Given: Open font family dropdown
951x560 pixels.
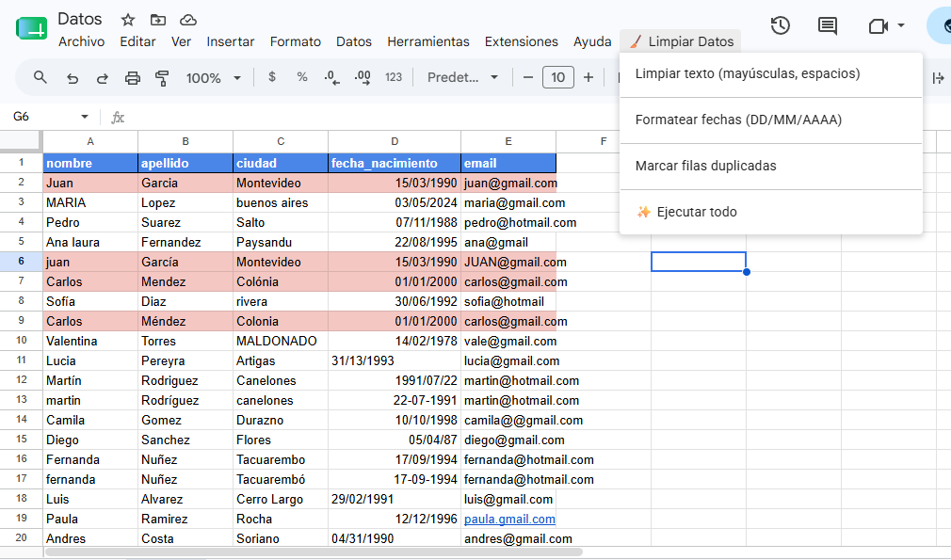Looking at the screenshot, I should pos(462,77).
